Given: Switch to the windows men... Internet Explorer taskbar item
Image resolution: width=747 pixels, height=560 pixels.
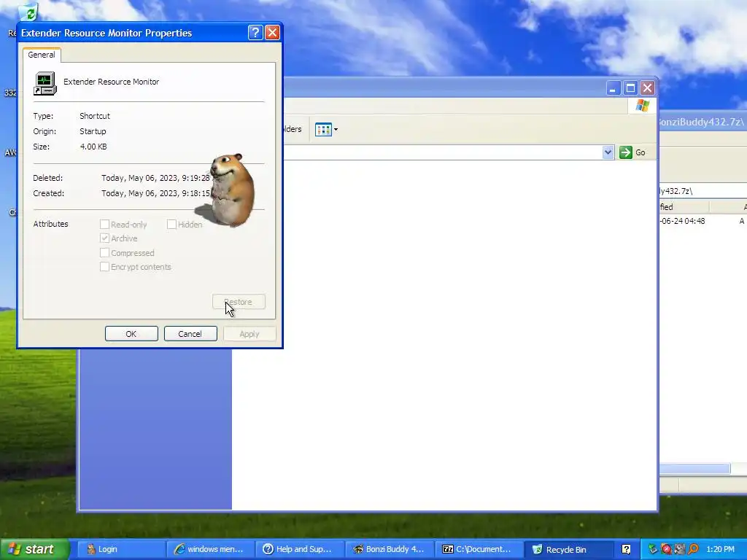Looking at the screenshot, I should pos(210,549).
